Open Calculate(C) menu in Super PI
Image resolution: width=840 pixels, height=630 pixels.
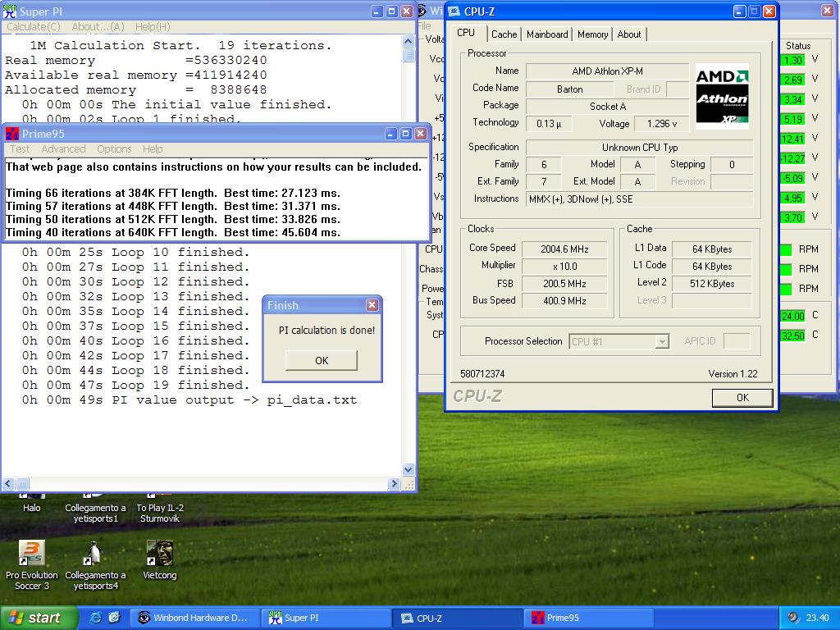coord(33,27)
